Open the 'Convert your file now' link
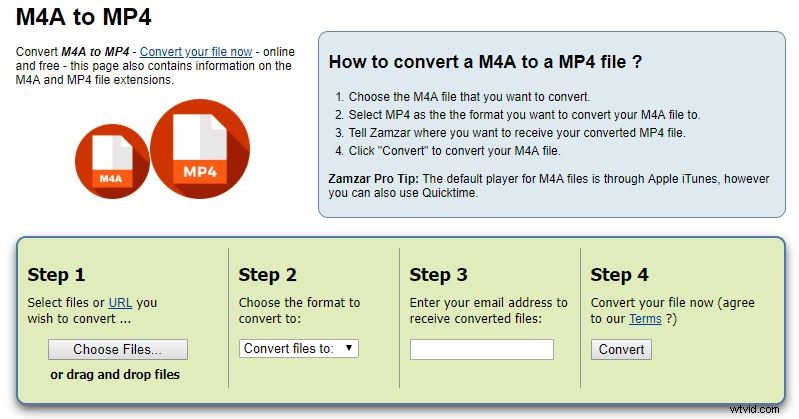Image resolution: width=799 pixels, height=419 pixels. [196, 51]
